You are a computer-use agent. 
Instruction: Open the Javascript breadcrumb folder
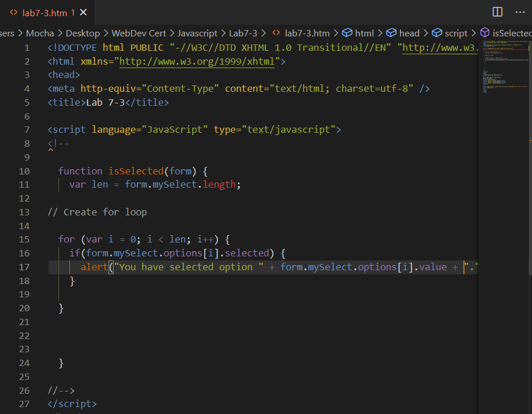point(197,33)
